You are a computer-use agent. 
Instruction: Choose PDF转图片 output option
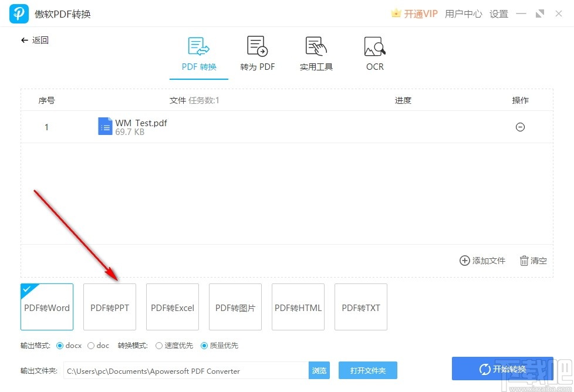pos(235,306)
